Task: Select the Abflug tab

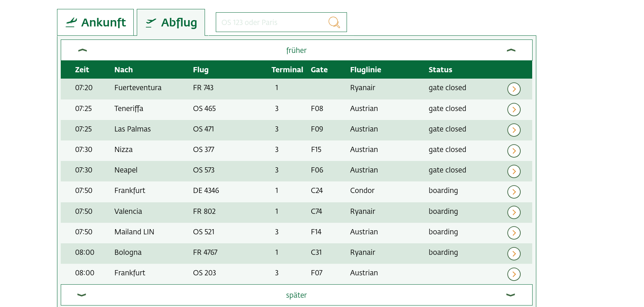Action: tap(171, 23)
